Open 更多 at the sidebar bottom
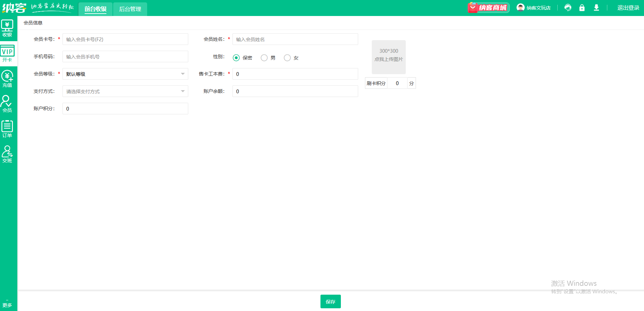Screen dimensions: 644x311 7,304
